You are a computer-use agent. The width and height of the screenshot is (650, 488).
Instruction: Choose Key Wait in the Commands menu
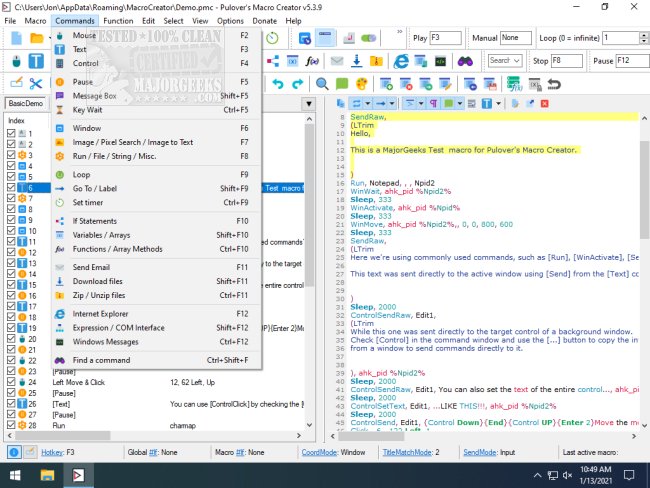157,110
